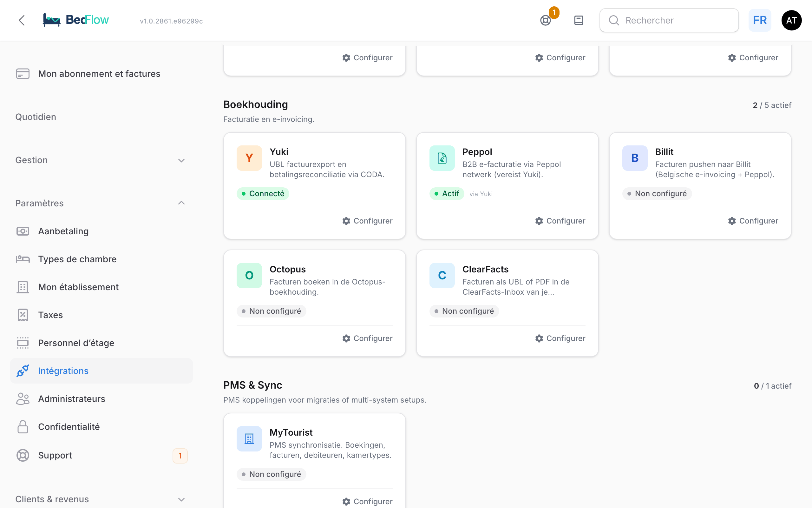The height and width of the screenshot is (508, 812).
Task: Click the Aanbetaling banknote icon
Action: point(23,231)
